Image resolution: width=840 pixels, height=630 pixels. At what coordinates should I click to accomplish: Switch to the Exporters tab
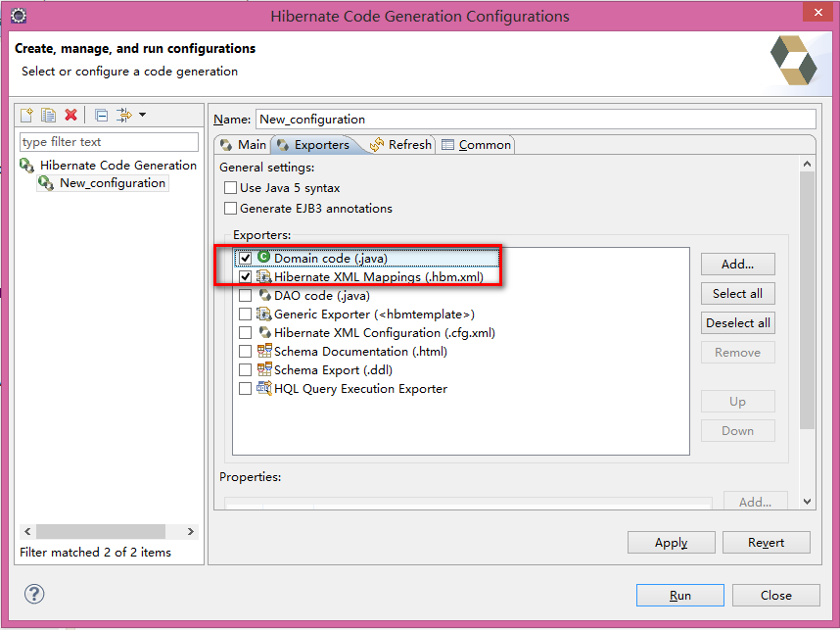313,145
